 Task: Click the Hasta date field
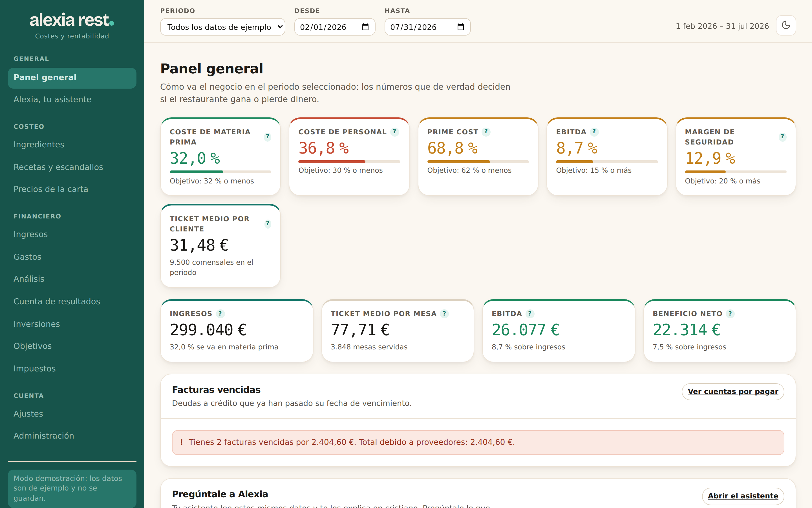[x=427, y=27]
